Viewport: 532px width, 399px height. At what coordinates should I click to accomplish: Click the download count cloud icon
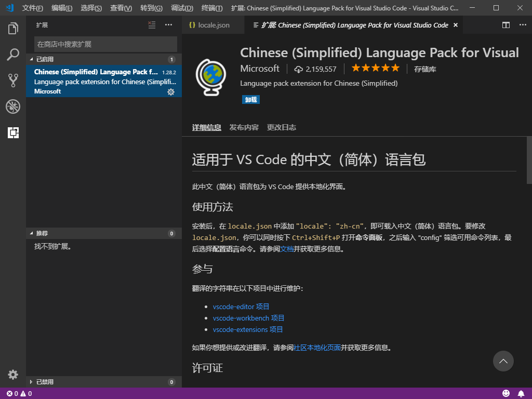(298, 69)
